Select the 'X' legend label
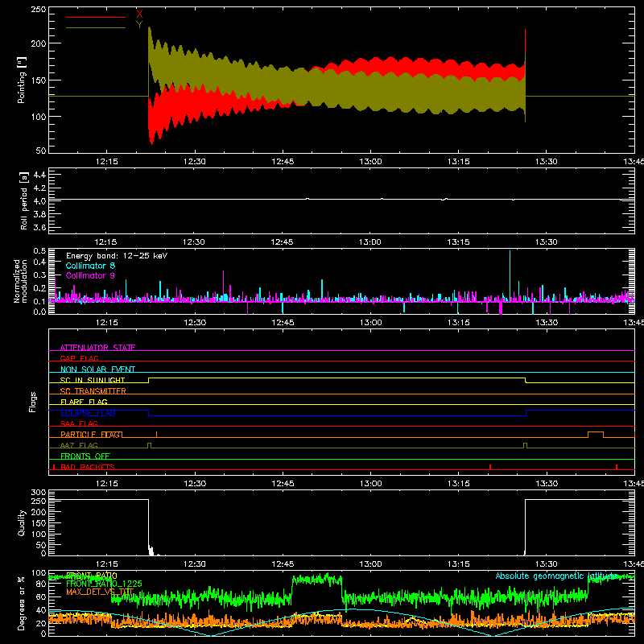644x644 pixels. [x=139, y=14]
